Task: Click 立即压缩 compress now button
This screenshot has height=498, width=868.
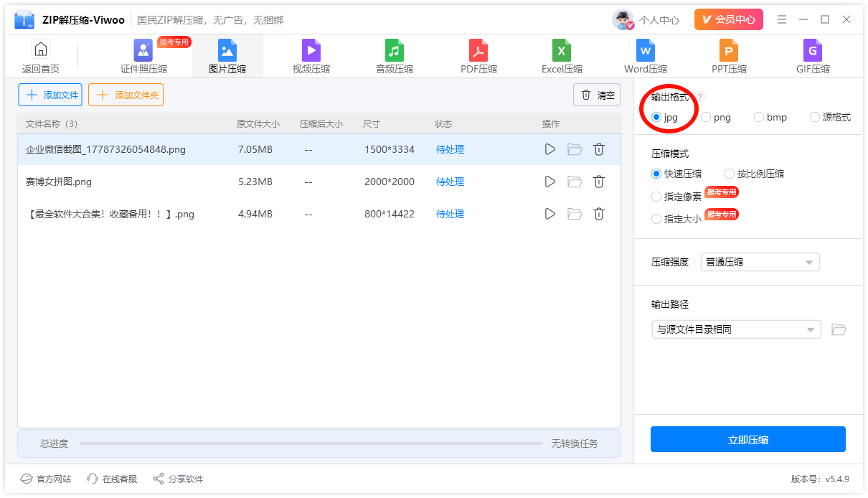Action: [748, 440]
